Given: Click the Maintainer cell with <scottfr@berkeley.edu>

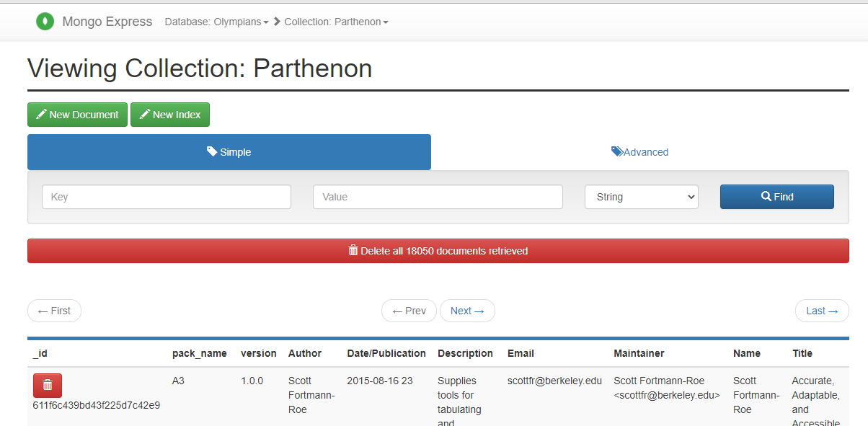Looking at the screenshot, I should [667, 388].
